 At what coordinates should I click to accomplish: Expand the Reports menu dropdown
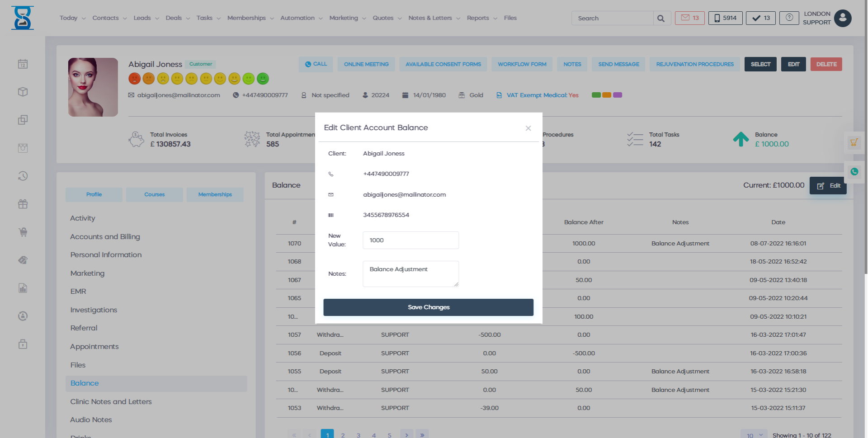point(482,18)
